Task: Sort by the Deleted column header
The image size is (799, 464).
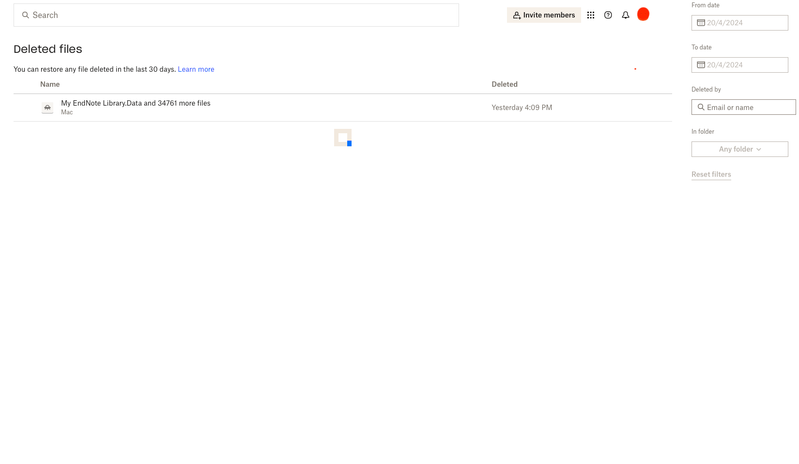Action: (x=504, y=84)
